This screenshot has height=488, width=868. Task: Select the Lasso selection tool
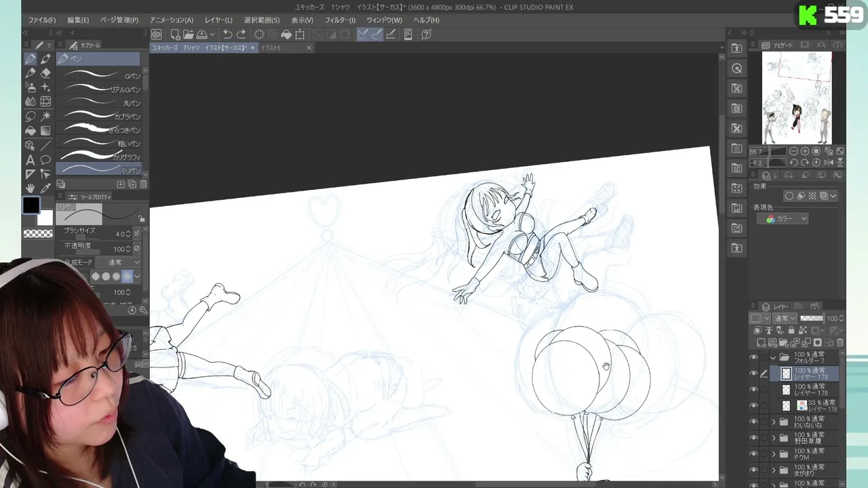click(x=31, y=116)
